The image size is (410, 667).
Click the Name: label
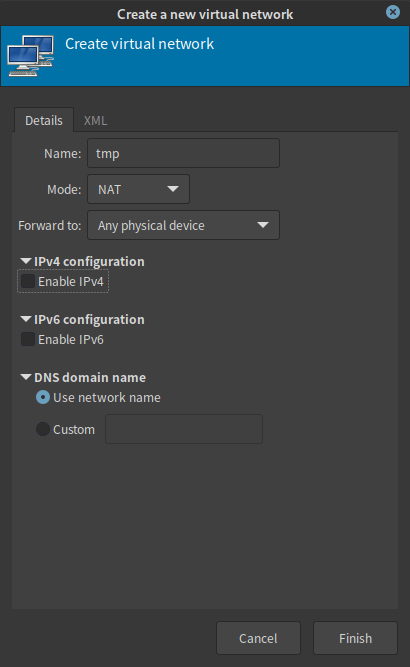(63, 154)
